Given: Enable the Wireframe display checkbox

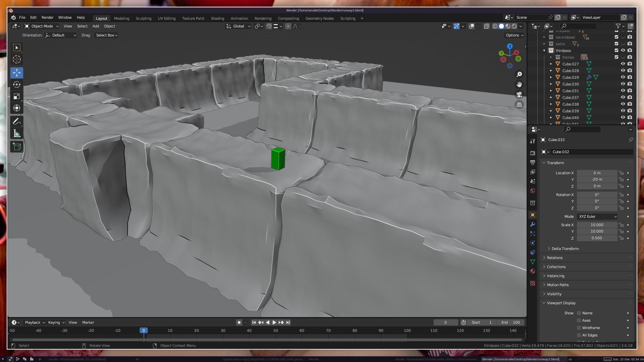Looking at the screenshot, I should tap(579, 328).
